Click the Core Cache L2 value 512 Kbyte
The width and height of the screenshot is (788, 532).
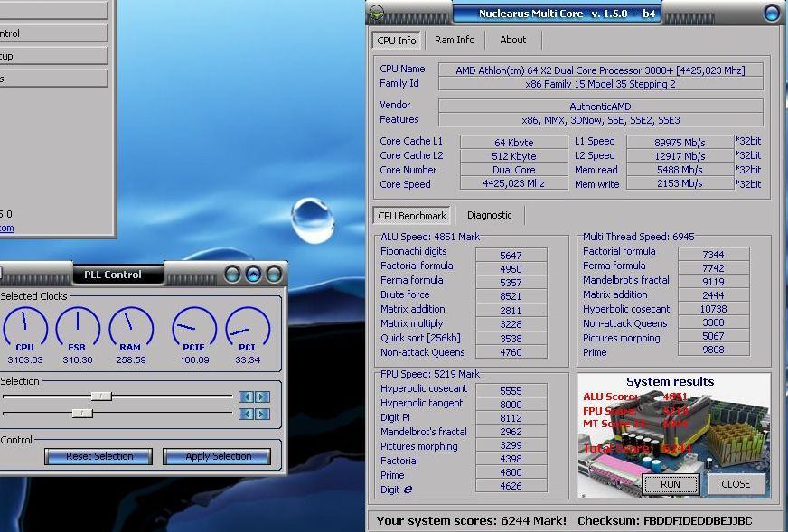click(513, 156)
